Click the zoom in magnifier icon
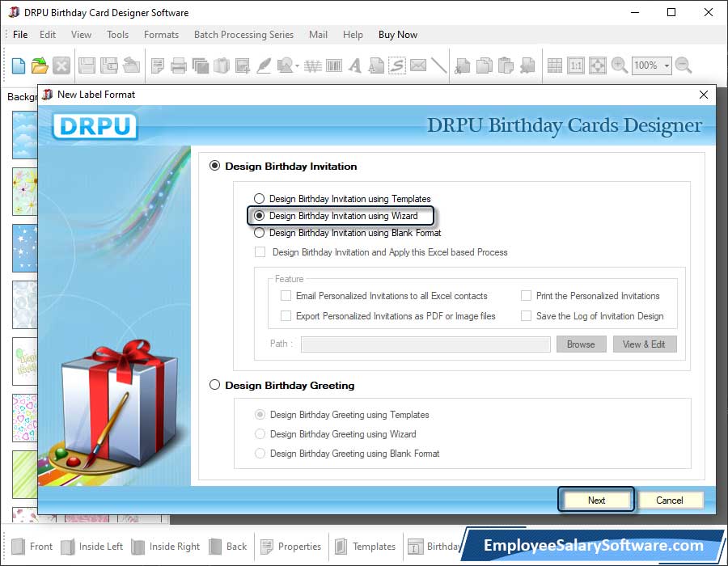This screenshot has height=566, width=728. tap(620, 65)
